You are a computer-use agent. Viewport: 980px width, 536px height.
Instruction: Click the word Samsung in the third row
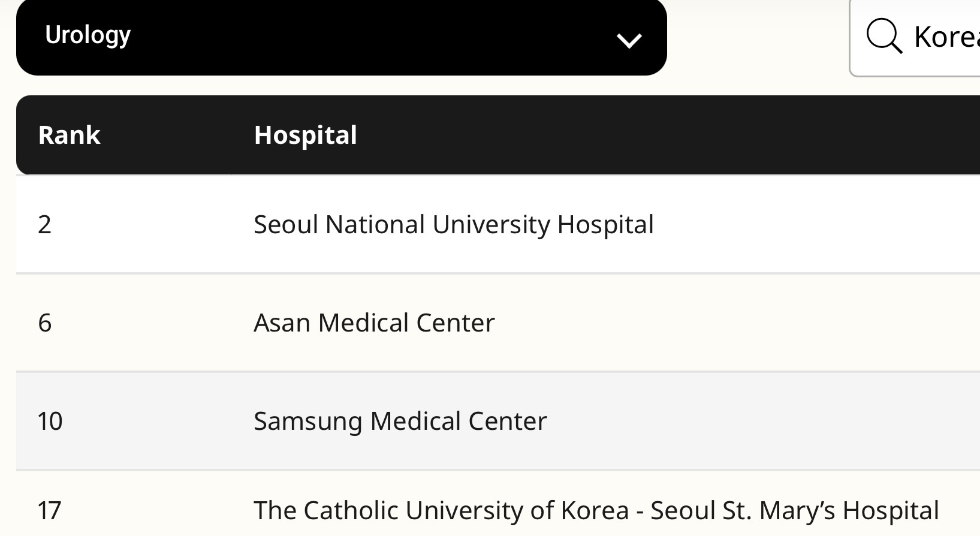point(307,421)
